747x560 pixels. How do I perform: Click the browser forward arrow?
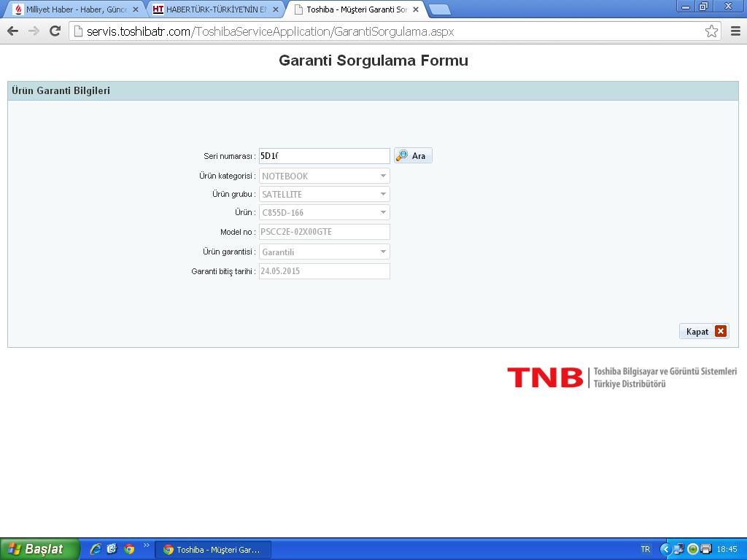[x=34, y=31]
